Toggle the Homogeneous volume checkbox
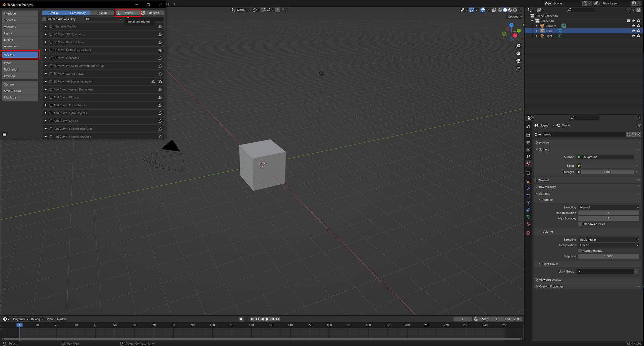The image size is (644, 346). [580, 251]
